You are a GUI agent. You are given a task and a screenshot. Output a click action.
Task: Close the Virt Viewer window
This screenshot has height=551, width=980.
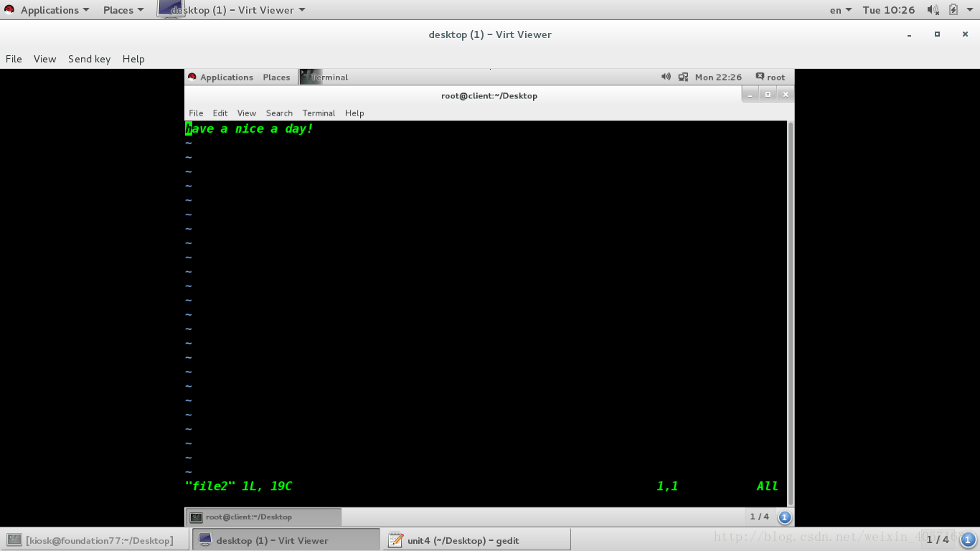[x=965, y=34]
